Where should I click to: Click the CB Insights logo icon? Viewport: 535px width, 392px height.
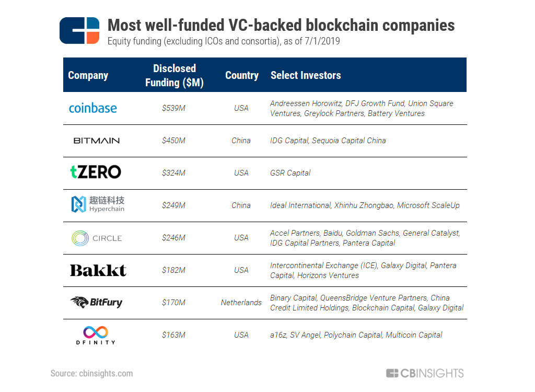[79, 30]
